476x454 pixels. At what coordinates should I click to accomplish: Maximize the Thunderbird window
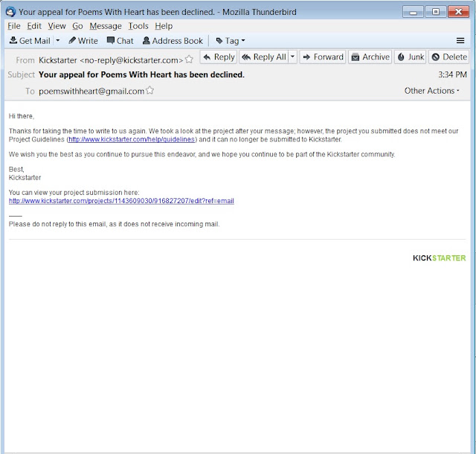pyautogui.click(x=435, y=12)
